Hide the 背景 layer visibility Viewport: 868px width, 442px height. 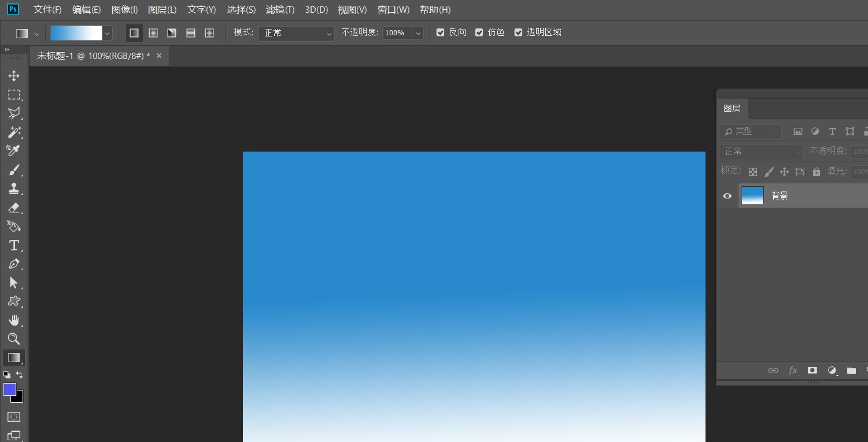click(726, 196)
